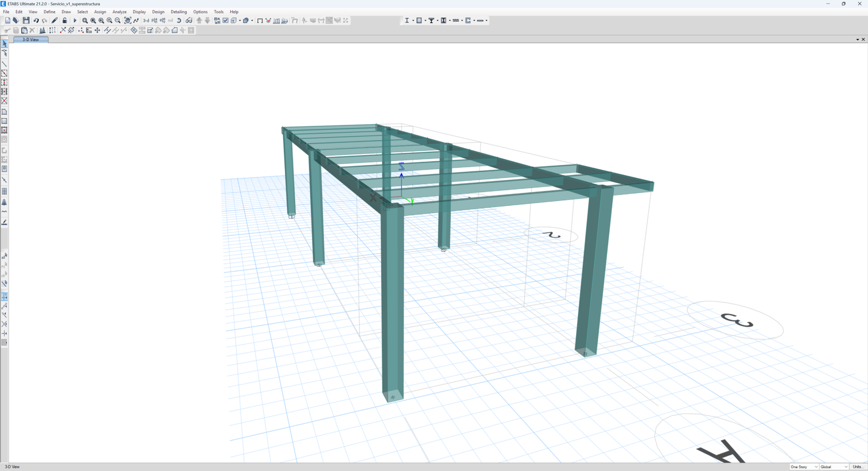Click the pencil Refresh Window icon
Image resolution: width=868 pixels, height=471 pixels.
(54, 21)
